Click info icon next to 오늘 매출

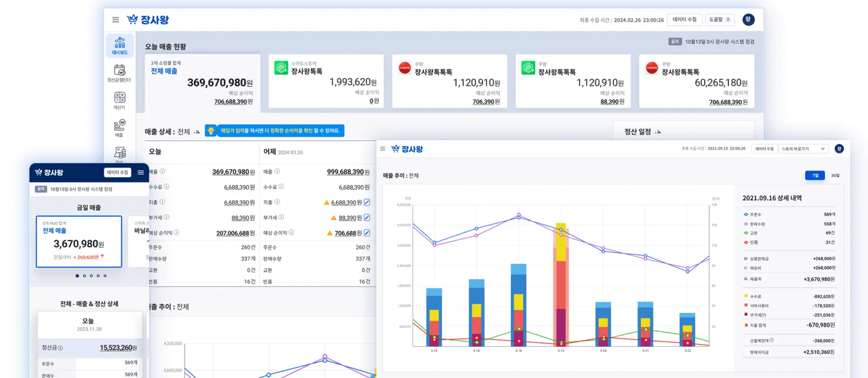162,171
